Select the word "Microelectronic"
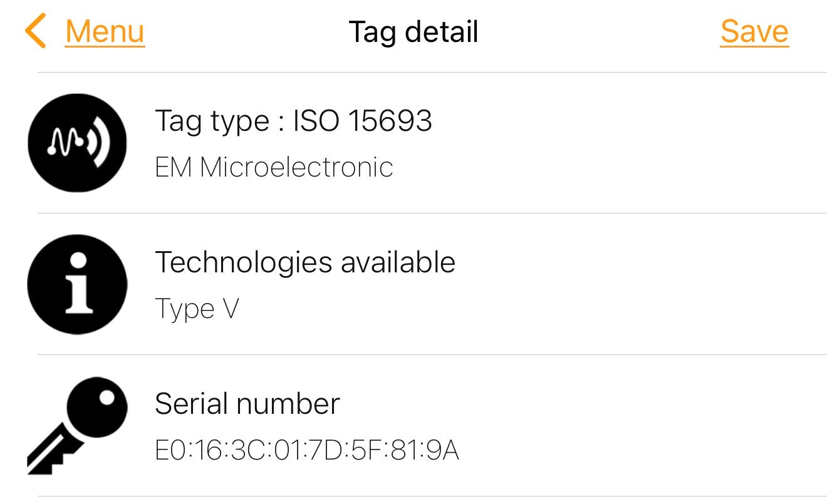Viewport: 827px width, 504px height. point(296,167)
